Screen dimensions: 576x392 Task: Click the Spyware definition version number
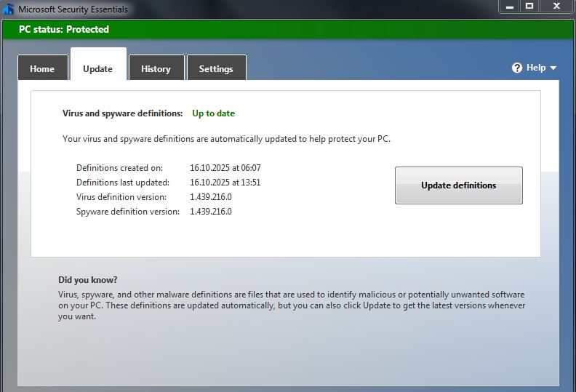[211, 212]
